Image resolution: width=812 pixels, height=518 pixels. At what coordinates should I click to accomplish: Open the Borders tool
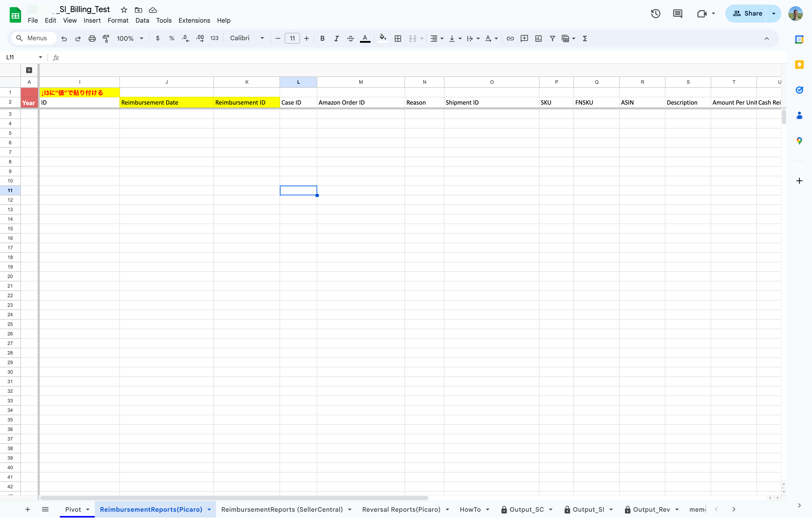(398, 38)
